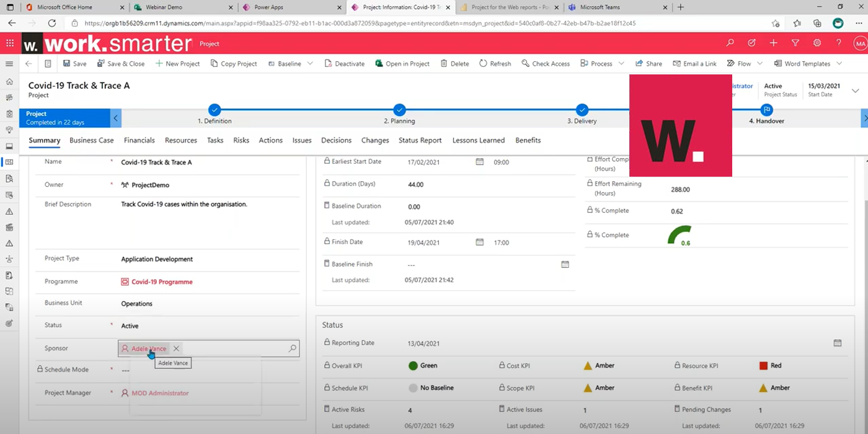Screen dimensions: 868x434
Task: Collapse the process stage left chevron
Action: [x=116, y=118]
